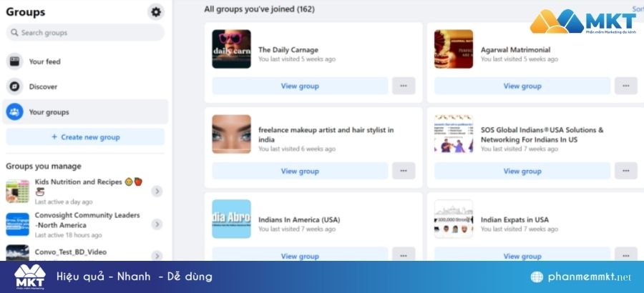The image size is (644, 293).
Task: Click freelance makeup artist group thumbnail
Action: (x=231, y=134)
